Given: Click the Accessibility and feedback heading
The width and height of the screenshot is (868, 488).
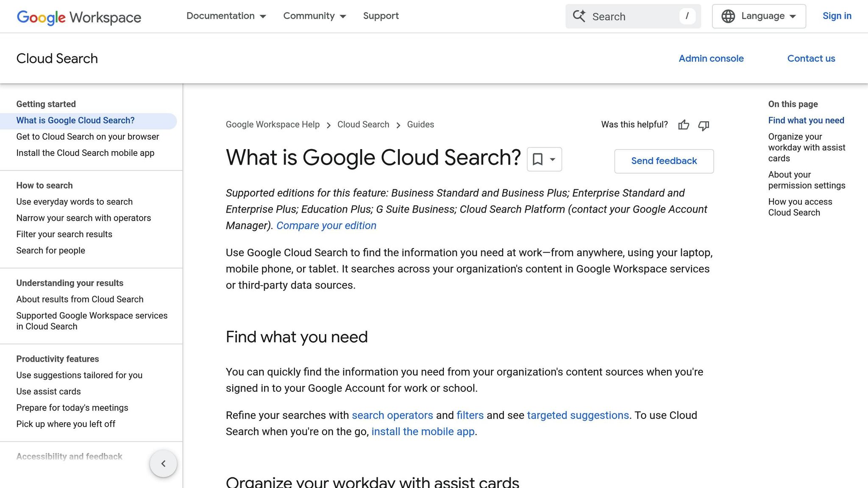Looking at the screenshot, I should pyautogui.click(x=69, y=457).
